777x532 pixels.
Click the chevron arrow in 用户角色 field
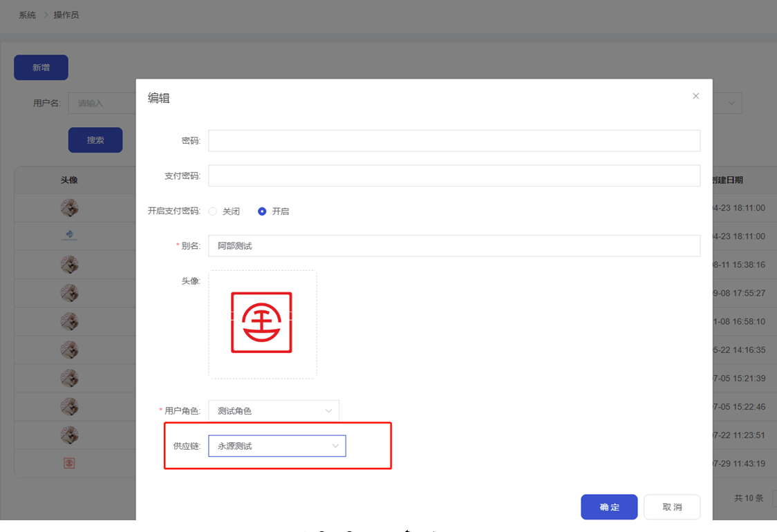[x=328, y=411]
